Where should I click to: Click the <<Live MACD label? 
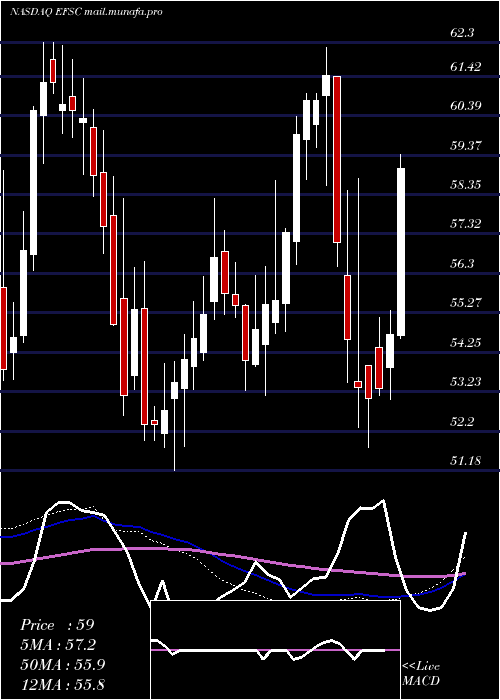(421, 673)
